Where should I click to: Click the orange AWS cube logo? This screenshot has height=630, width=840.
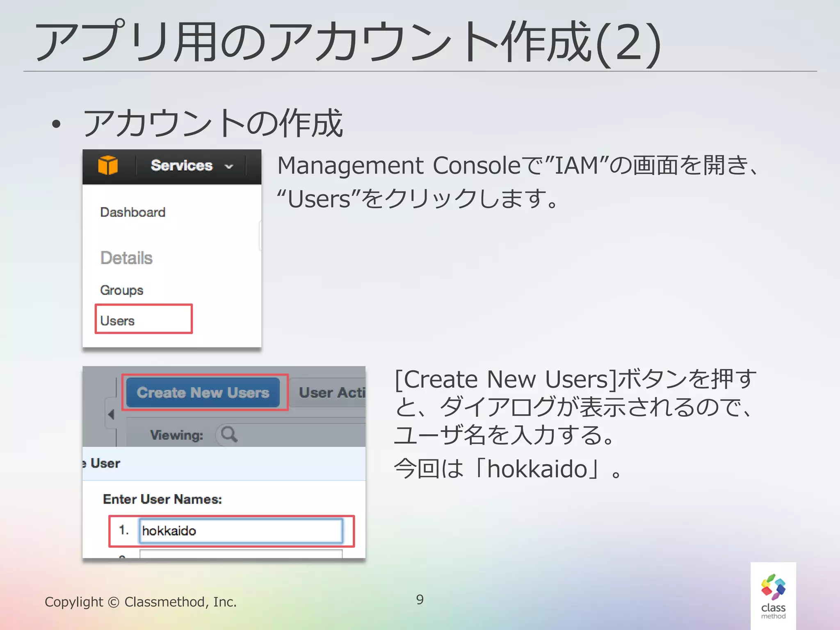pyautogui.click(x=108, y=166)
